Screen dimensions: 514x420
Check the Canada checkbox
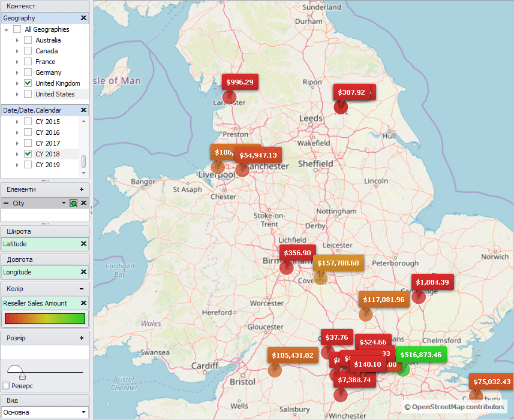coord(28,51)
